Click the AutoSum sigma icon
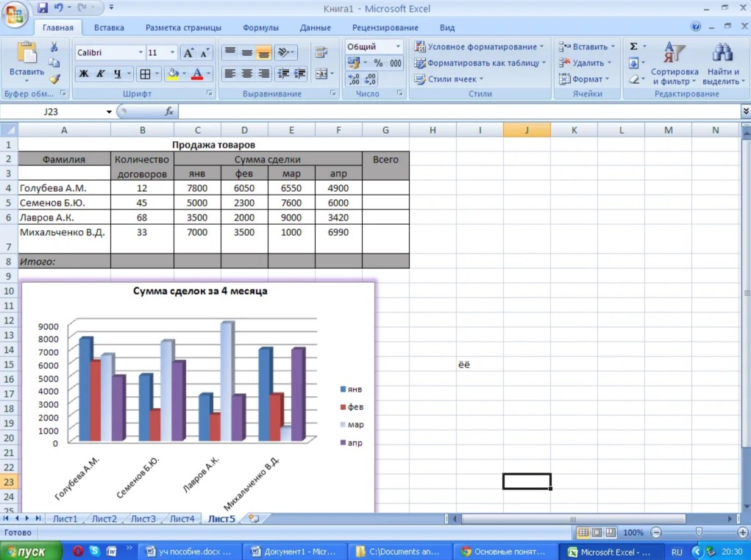 coord(633,46)
